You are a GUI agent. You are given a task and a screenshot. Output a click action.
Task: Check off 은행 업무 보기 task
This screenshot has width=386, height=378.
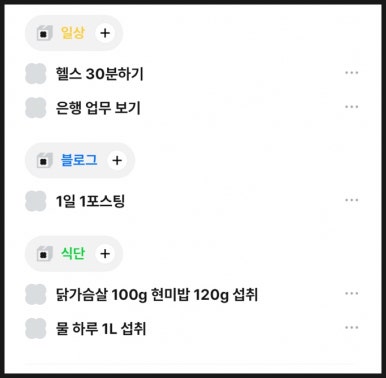(36, 108)
